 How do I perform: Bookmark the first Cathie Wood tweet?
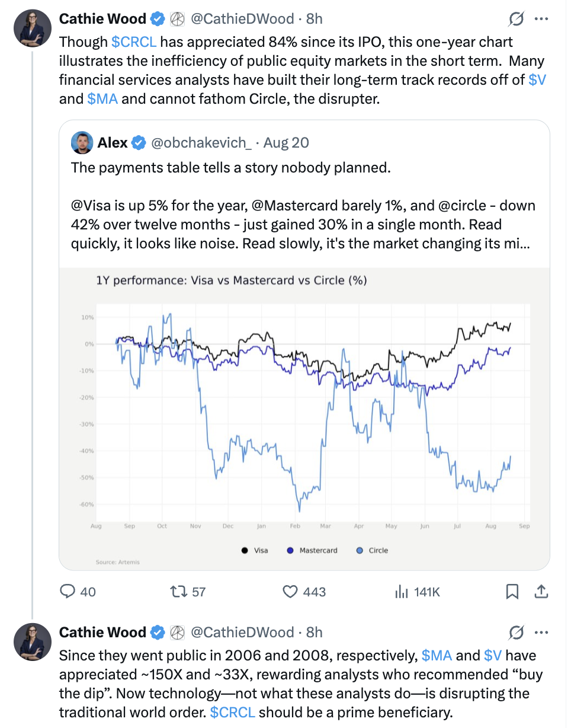(x=513, y=591)
